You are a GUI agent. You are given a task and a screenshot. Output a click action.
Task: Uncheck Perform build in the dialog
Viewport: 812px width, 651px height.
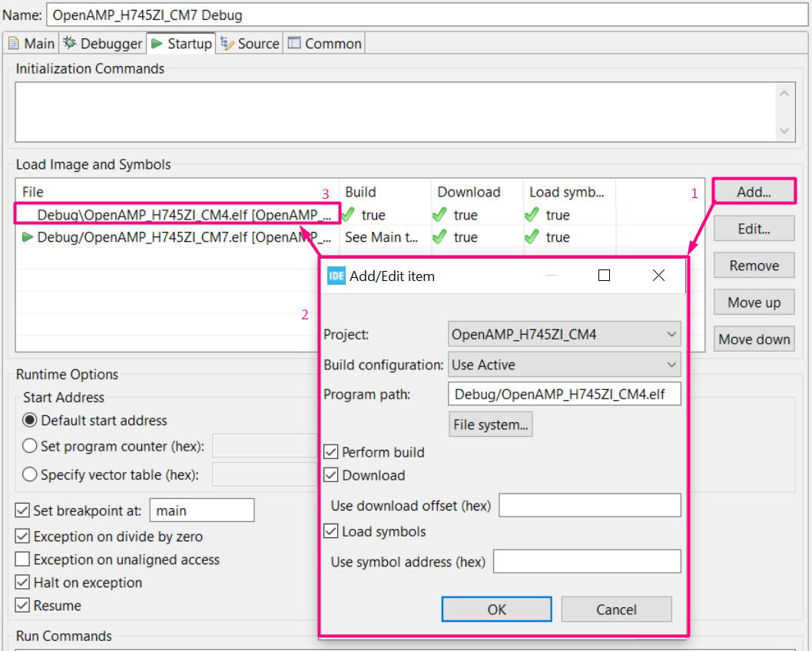tap(330, 452)
